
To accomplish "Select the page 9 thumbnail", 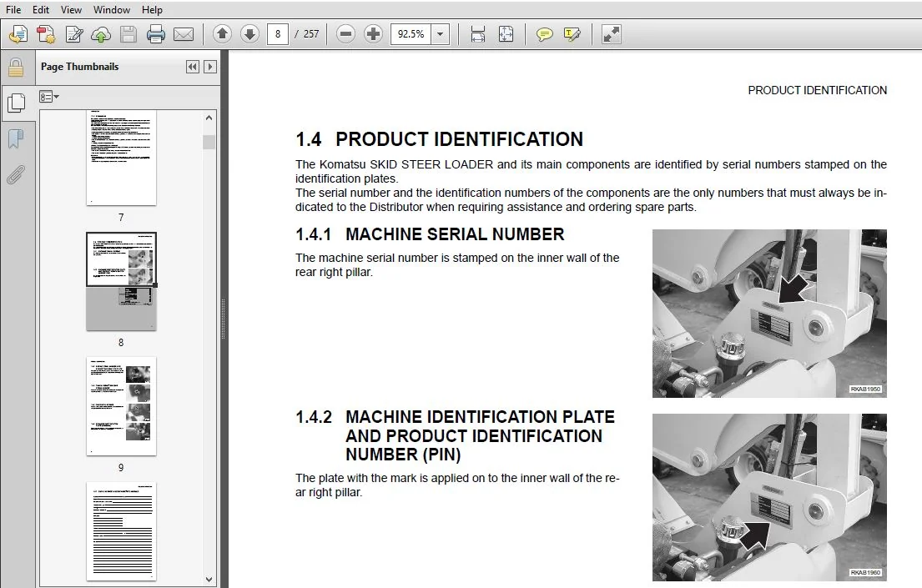I will 121,406.
